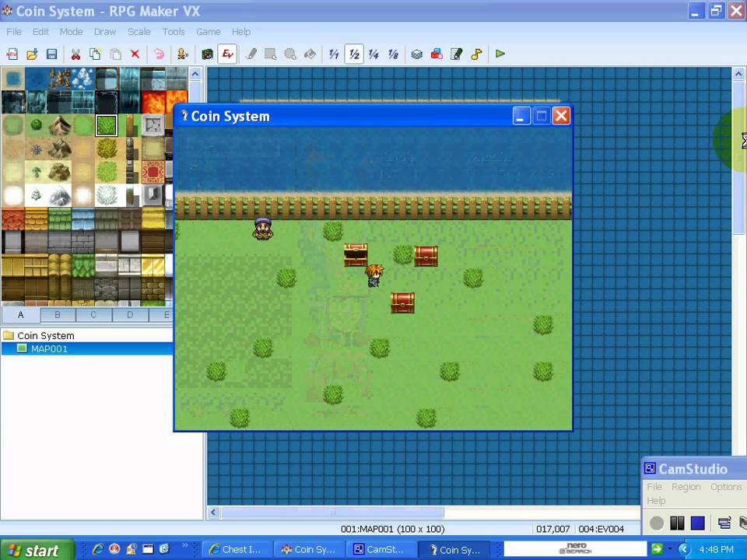
Task: Set map zoom scale to 1/8
Action: 393,54
